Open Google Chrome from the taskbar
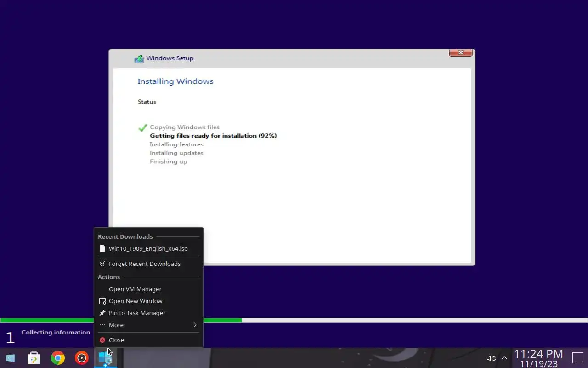 (x=58, y=358)
